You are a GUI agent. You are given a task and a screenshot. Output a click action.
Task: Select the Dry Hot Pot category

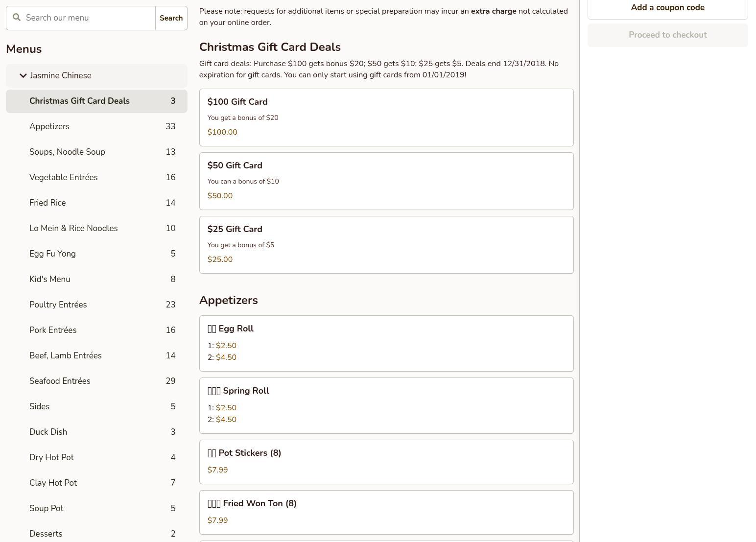(51, 457)
